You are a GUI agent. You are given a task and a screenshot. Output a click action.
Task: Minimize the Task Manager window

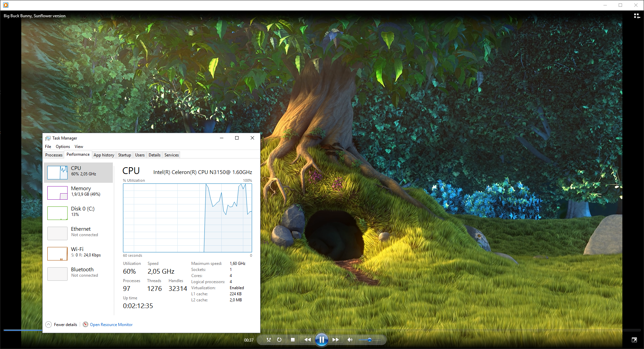[222, 138]
